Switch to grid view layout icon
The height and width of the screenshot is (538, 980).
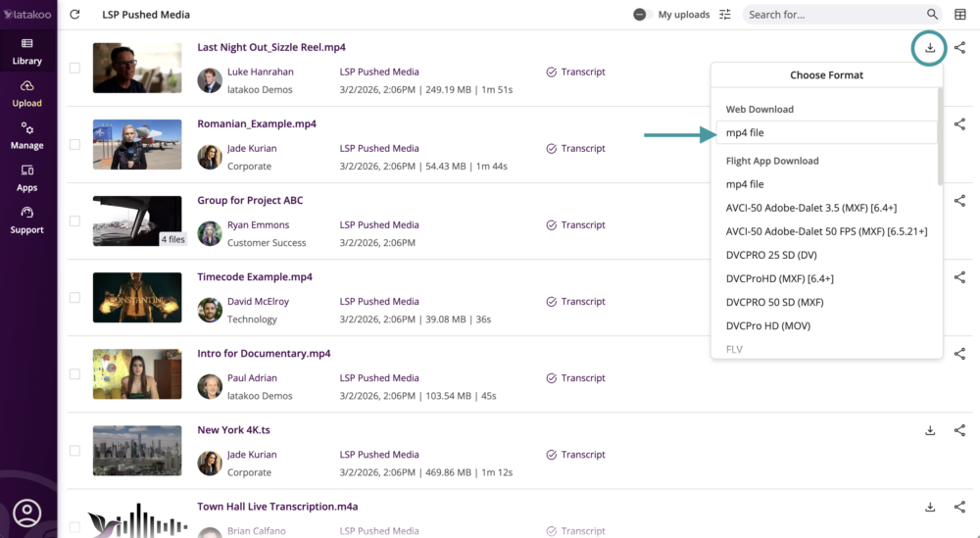(960, 15)
